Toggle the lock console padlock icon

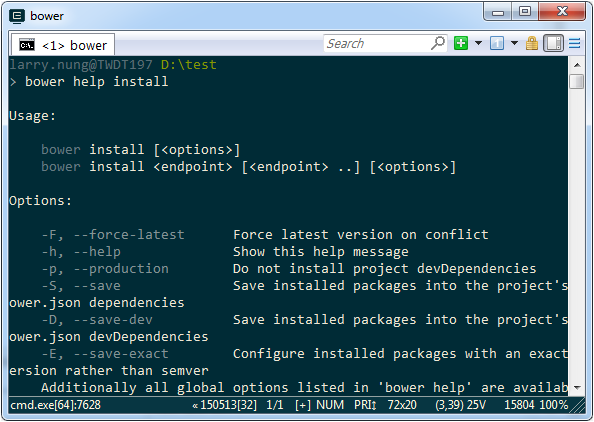(532, 43)
